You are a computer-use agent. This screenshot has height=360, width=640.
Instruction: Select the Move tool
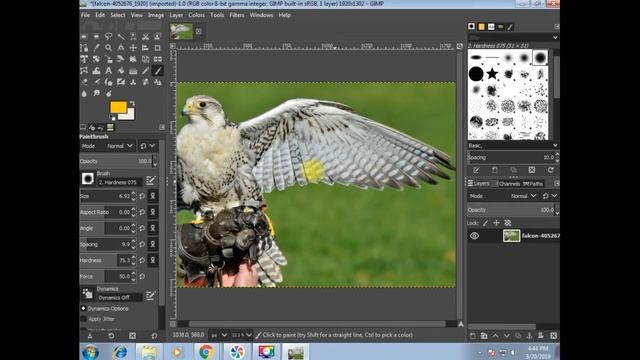[133, 48]
